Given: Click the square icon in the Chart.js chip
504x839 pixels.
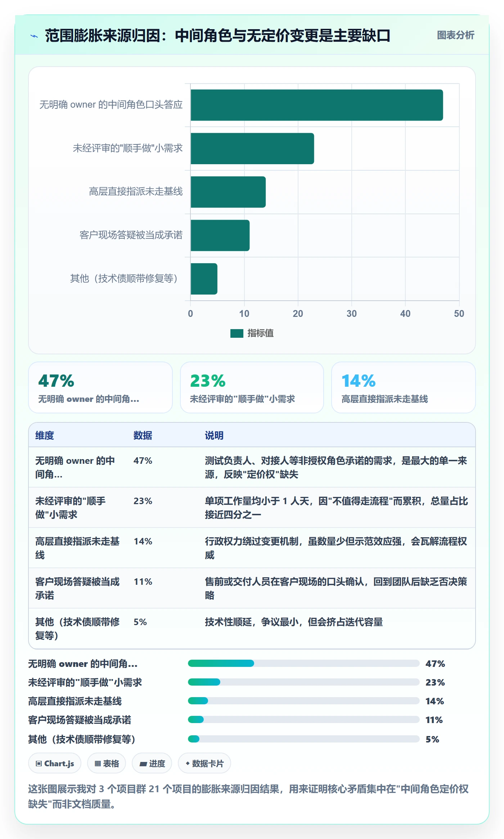Looking at the screenshot, I should pos(39,763).
